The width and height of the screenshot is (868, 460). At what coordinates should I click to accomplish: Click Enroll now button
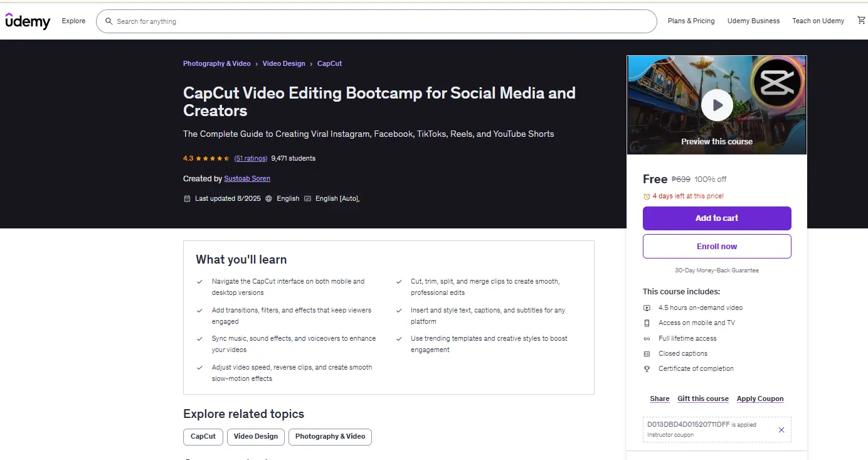717,247
